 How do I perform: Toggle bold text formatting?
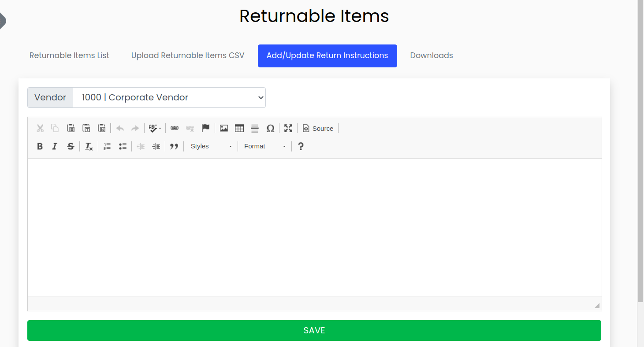point(40,146)
